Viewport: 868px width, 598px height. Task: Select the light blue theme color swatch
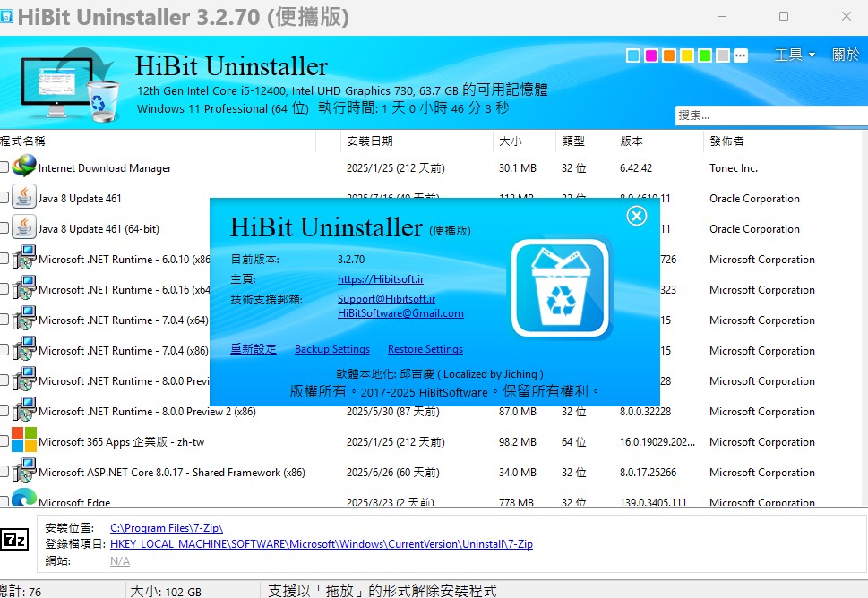[x=633, y=56]
